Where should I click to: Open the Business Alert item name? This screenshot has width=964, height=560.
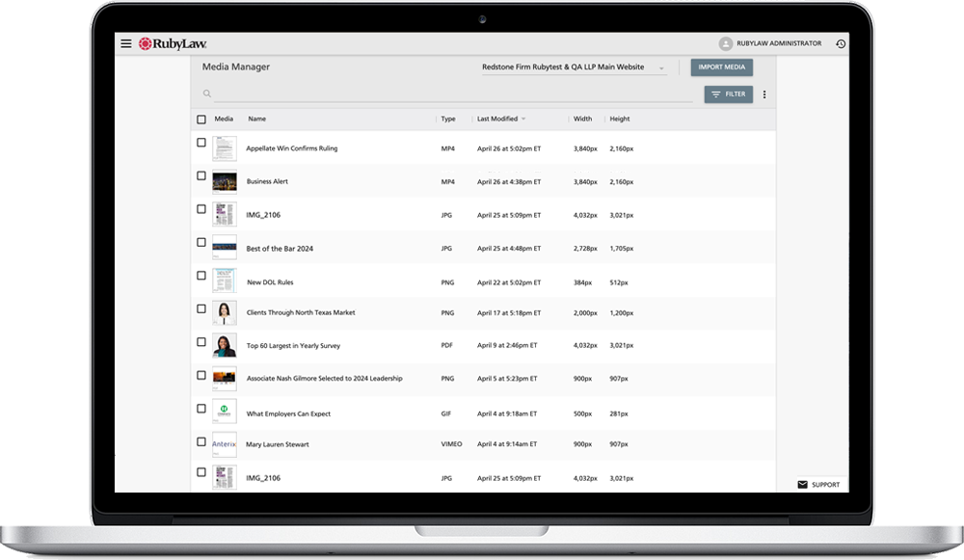tap(267, 181)
